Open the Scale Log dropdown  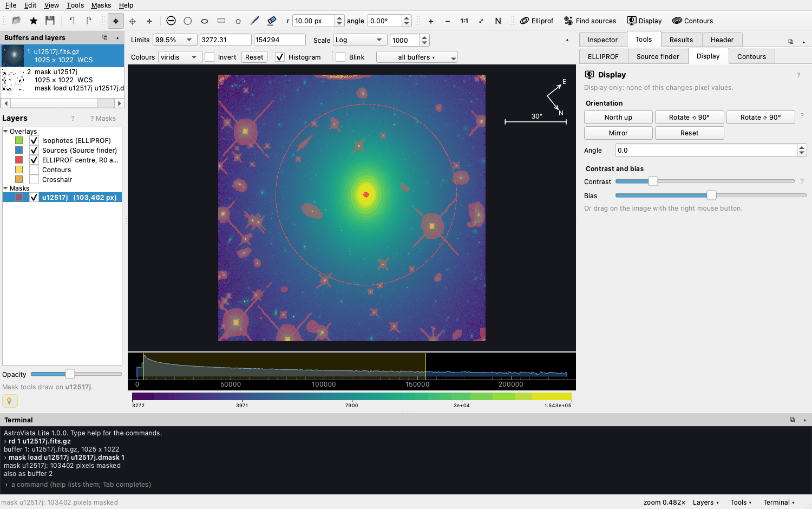pos(360,40)
